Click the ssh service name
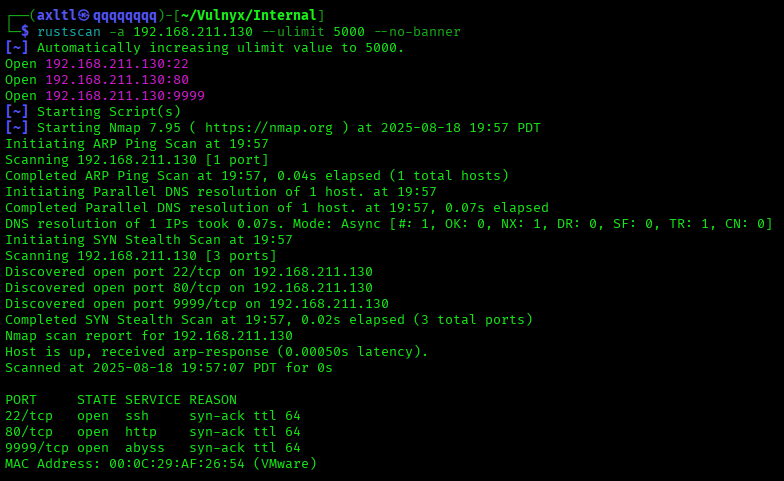 136,416
